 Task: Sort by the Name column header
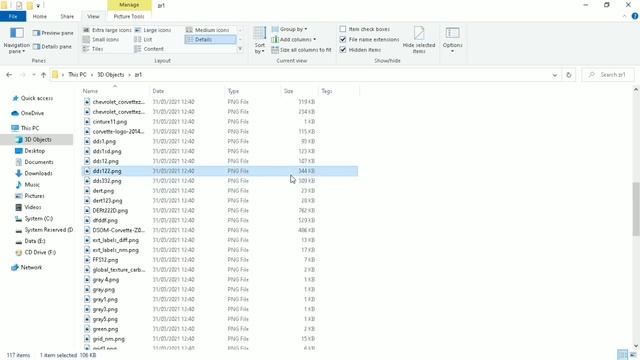[115, 91]
